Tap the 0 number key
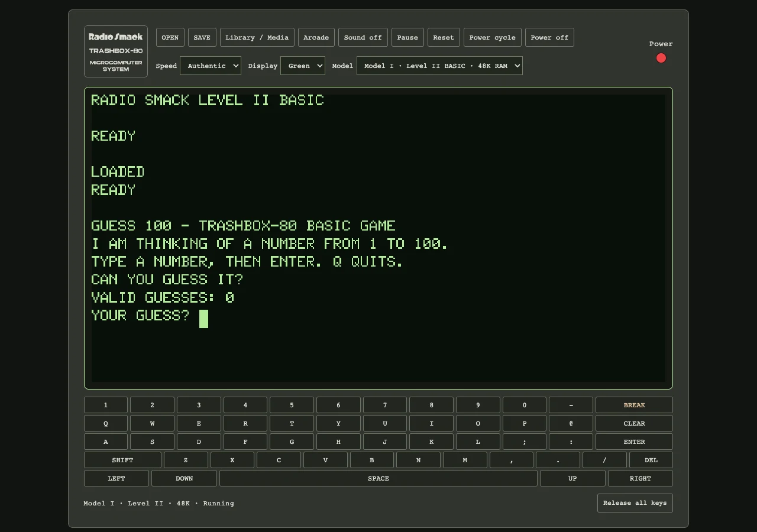The height and width of the screenshot is (532, 757). coord(525,405)
